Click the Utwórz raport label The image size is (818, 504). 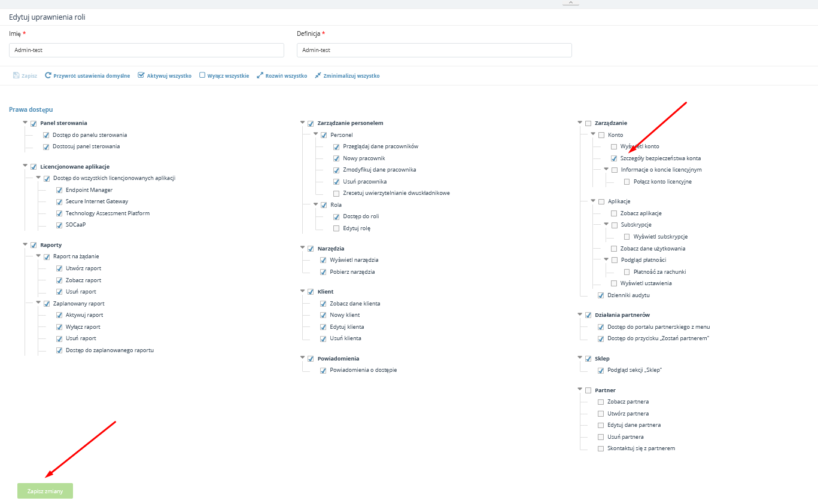(x=84, y=268)
